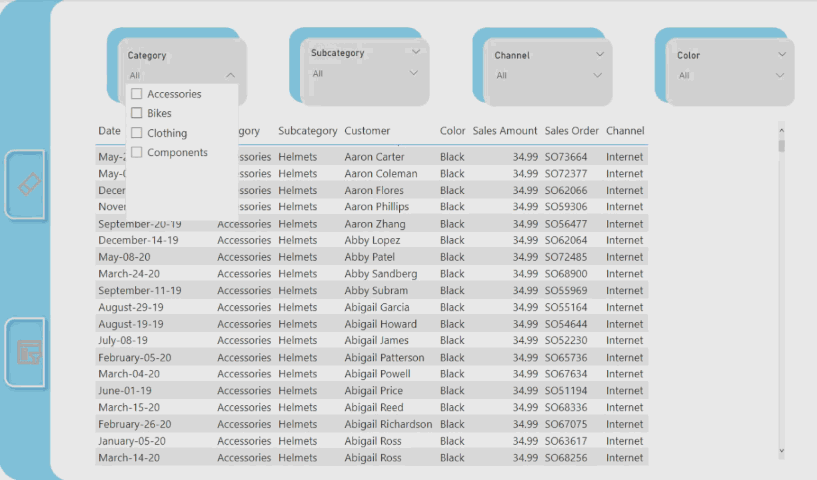Screen dimensions: 817x480
Task: Click the table's vertical scrollbar thumb
Action: coord(781,145)
